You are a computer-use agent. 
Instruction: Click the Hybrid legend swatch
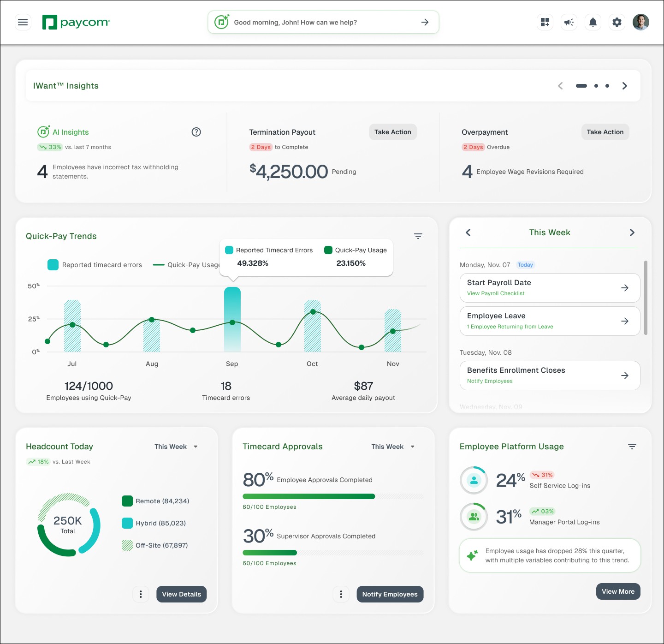(127, 523)
